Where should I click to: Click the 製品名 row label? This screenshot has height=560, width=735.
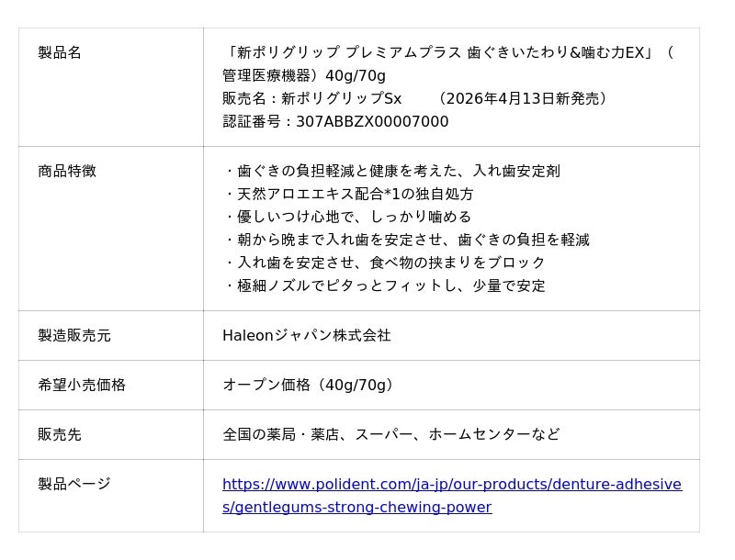(60, 53)
